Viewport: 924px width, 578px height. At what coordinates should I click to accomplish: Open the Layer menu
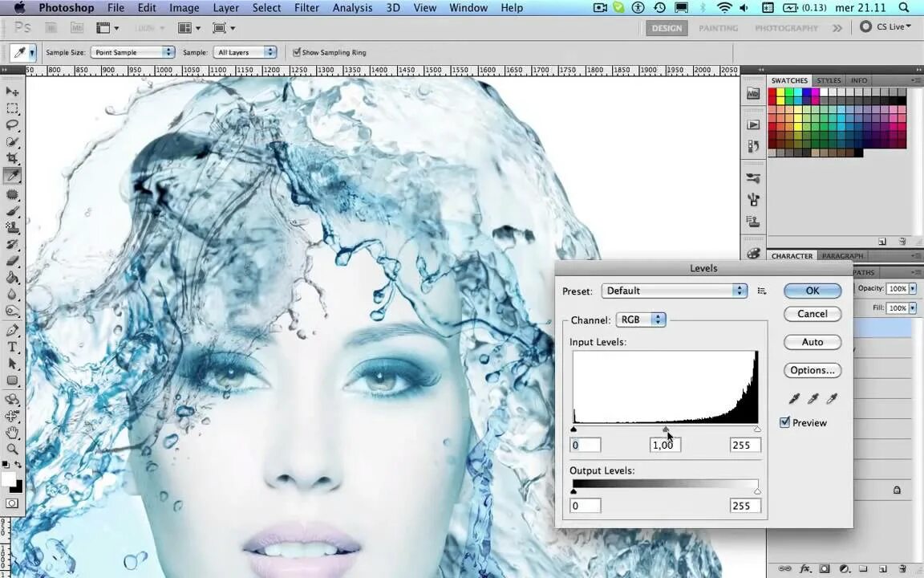[x=225, y=8]
